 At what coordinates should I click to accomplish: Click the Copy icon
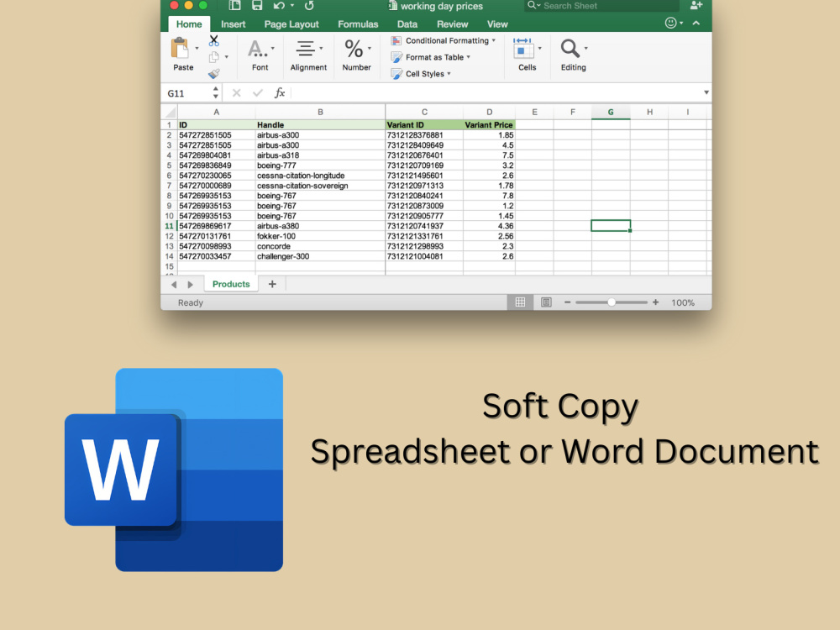click(x=213, y=57)
